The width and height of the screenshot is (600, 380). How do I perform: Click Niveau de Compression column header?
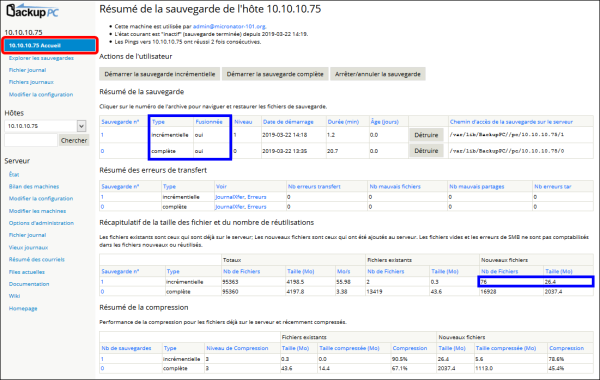(x=237, y=349)
